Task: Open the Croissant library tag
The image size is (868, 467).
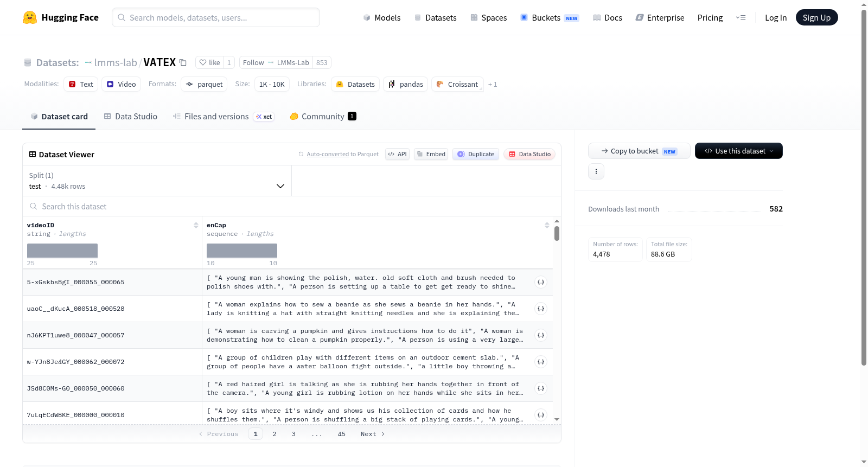Action: pos(457,84)
